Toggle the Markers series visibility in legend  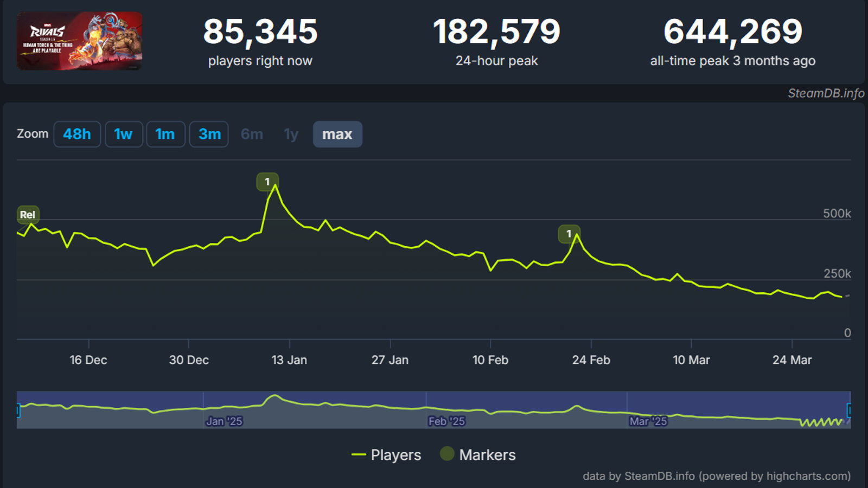pos(487,455)
